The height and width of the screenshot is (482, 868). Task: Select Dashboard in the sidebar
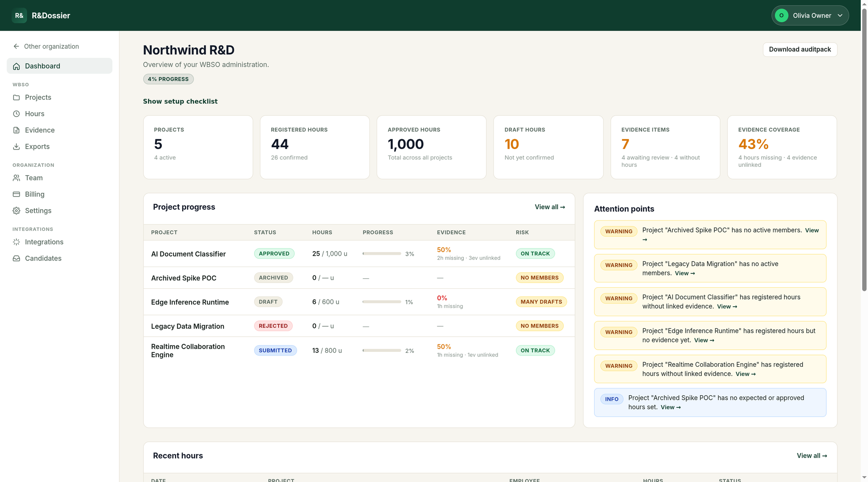(60, 66)
